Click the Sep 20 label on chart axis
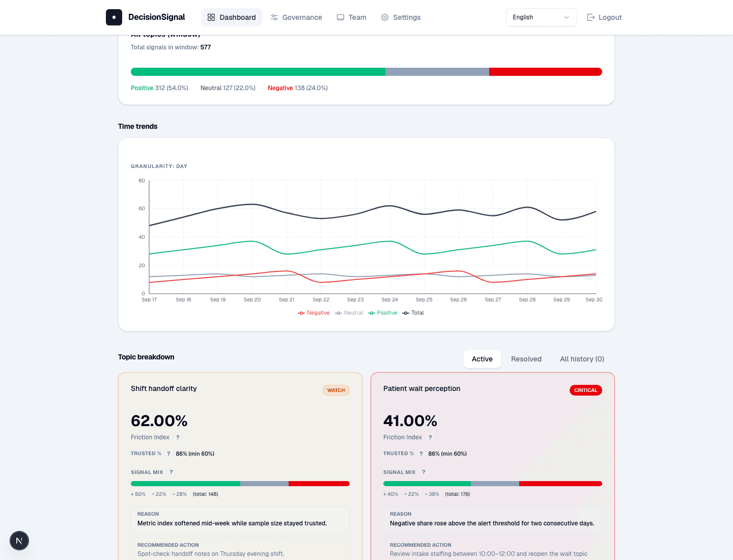The height and width of the screenshot is (560, 733). pos(252,300)
